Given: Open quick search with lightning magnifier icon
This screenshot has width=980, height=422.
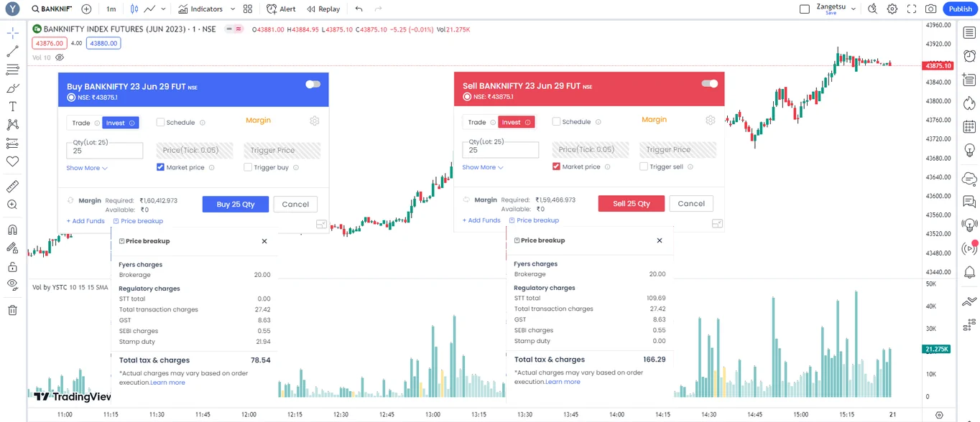Looking at the screenshot, I should coord(872,9).
